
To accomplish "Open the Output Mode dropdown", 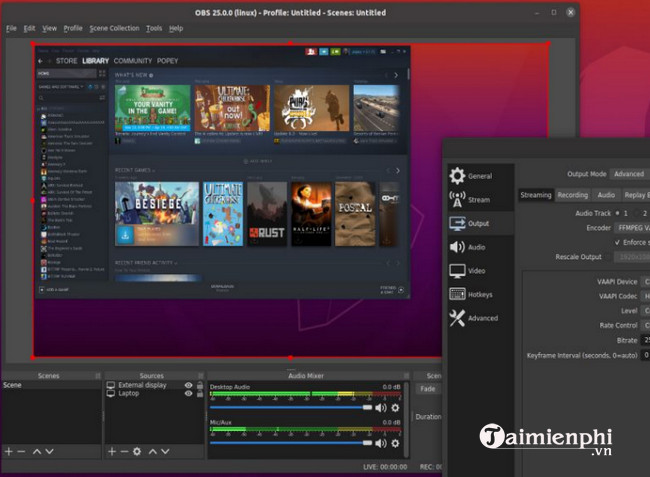I will pos(630,174).
